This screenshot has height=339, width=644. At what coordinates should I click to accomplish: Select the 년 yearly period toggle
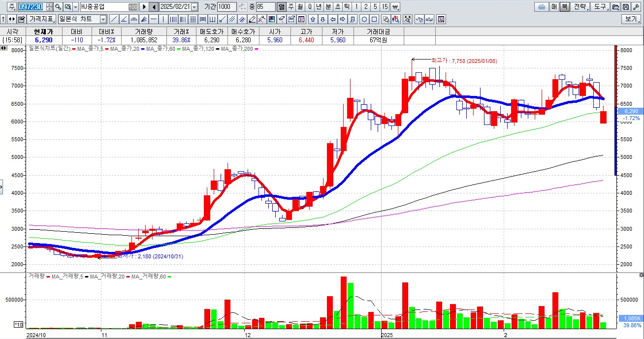(x=319, y=7)
